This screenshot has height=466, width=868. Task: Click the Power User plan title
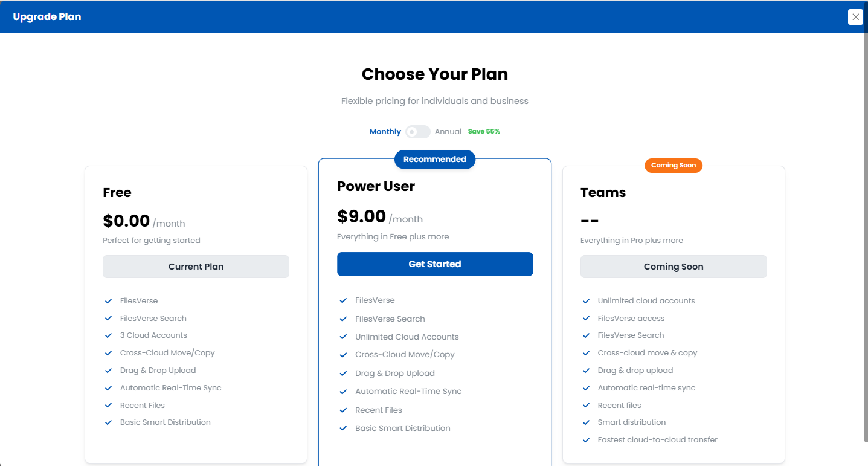[376, 186]
